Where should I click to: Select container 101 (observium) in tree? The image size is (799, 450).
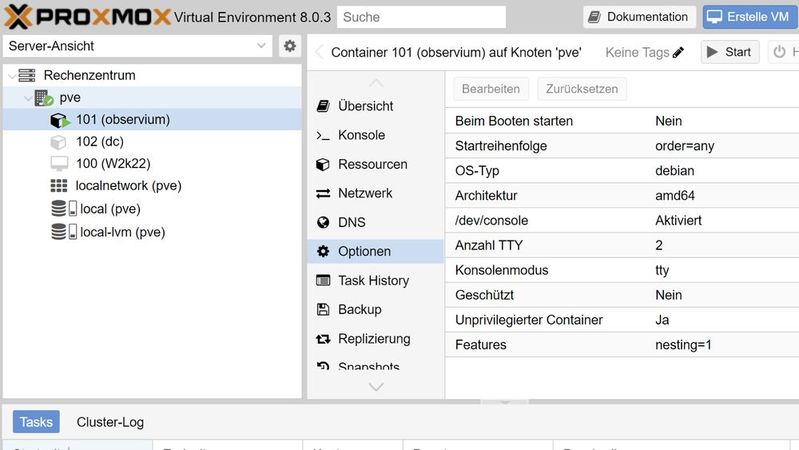122,120
